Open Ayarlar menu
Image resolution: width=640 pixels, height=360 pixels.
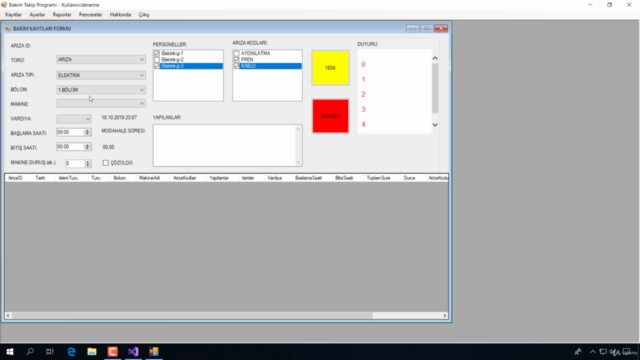click(37, 15)
